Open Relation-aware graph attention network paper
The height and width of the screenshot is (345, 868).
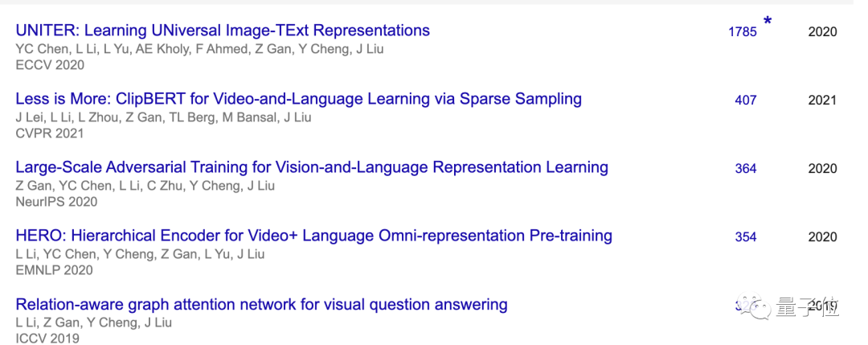[x=261, y=305]
